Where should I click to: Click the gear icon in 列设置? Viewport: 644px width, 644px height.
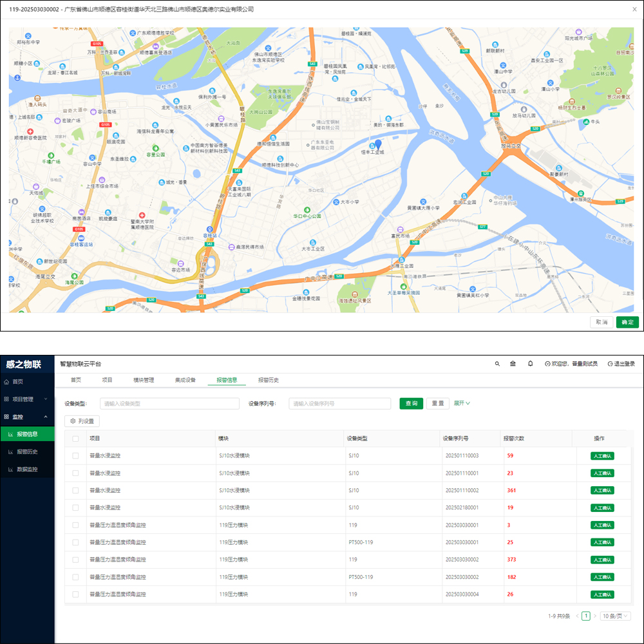73,421
